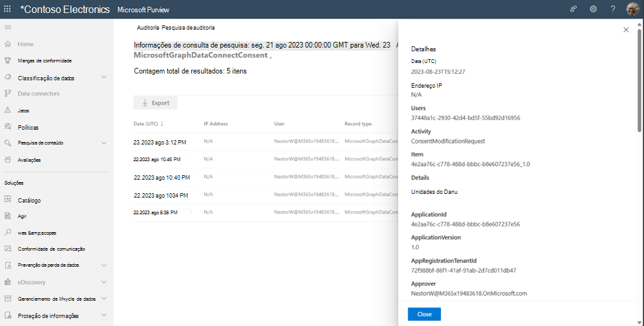
Task: Click the Agir audit icon
Action: click(x=8, y=215)
